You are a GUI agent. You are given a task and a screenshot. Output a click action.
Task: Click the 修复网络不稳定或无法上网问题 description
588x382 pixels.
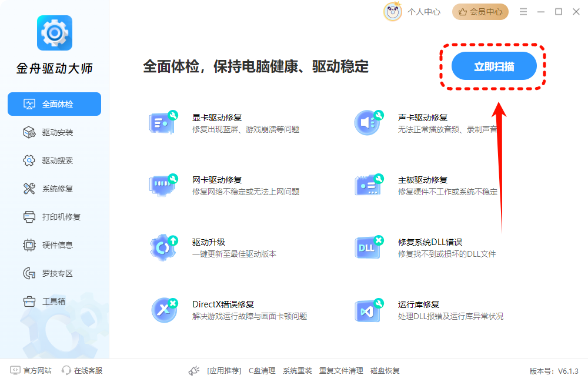[246, 192]
